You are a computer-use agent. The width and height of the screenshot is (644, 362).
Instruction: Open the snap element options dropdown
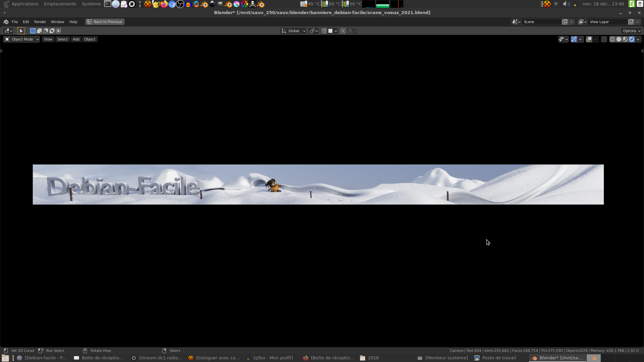(333, 31)
